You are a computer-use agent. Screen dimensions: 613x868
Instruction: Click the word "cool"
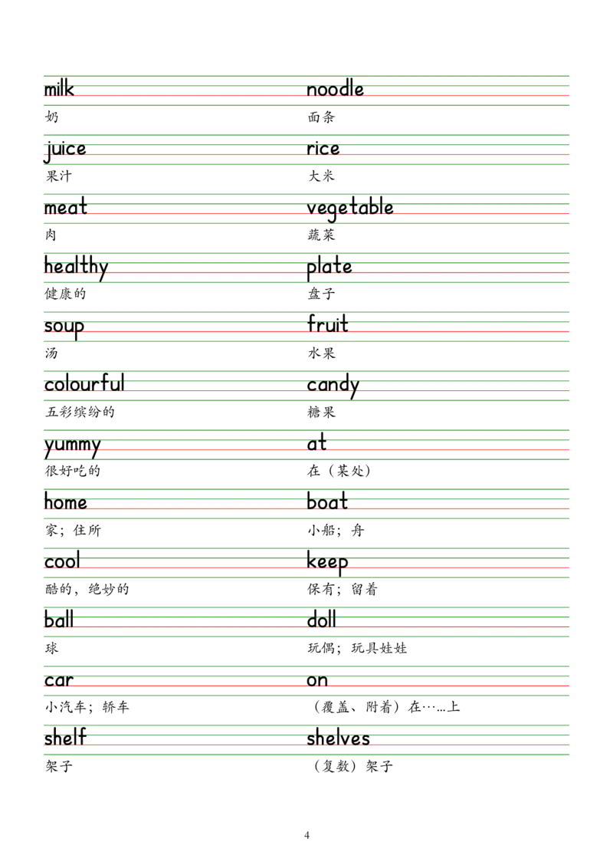61,562
